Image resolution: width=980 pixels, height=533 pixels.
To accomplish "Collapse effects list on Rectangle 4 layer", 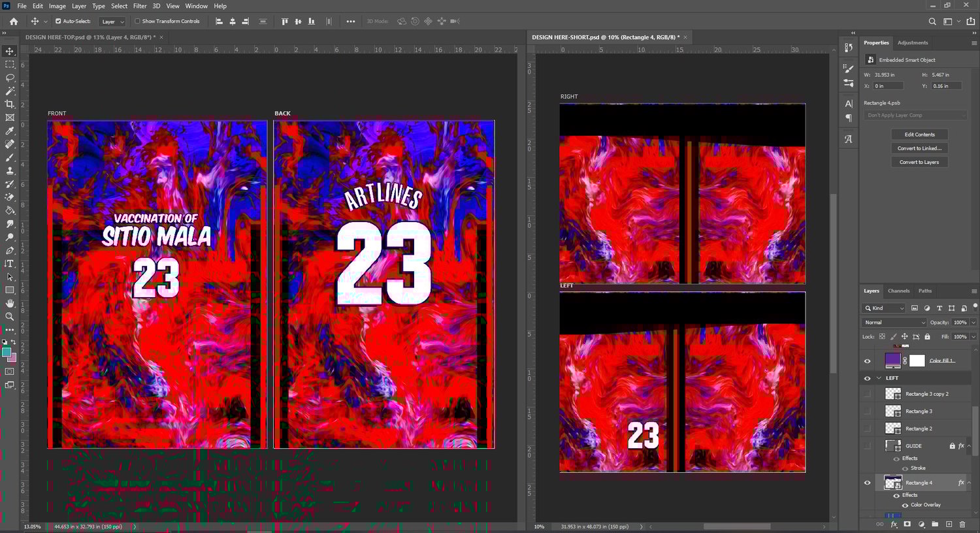I will 970,483.
